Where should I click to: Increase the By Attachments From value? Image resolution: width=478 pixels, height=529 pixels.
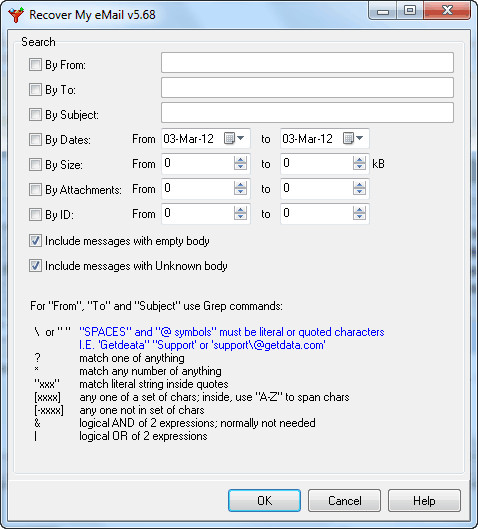(240, 185)
